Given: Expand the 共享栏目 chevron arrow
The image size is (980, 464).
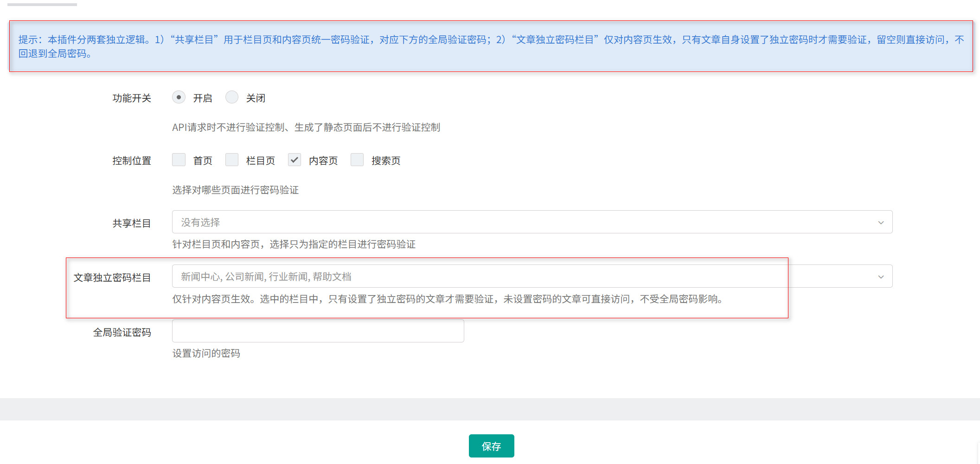Looking at the screenshot, I should coord(881,222).
